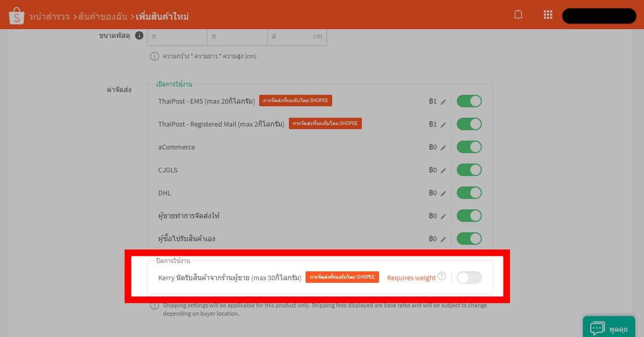Image resolution: width=644 pixels, height=337 pixels.
Task: Click the ThaiPost - EMS (max 20กิโลกรัม) label
Action: point(208,102)
